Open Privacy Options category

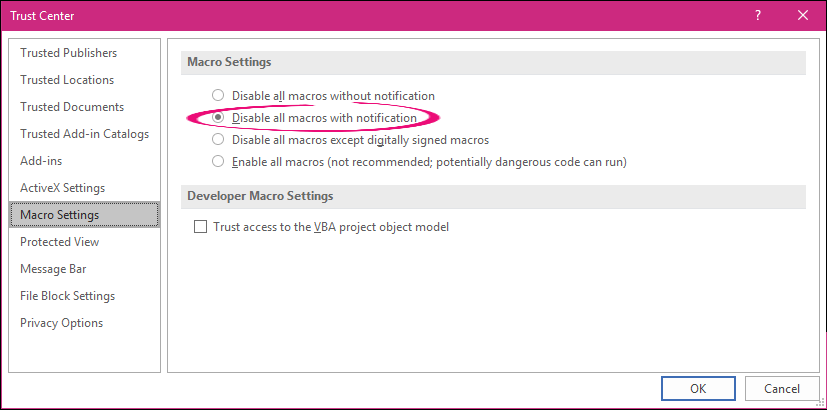click(61, 323)
